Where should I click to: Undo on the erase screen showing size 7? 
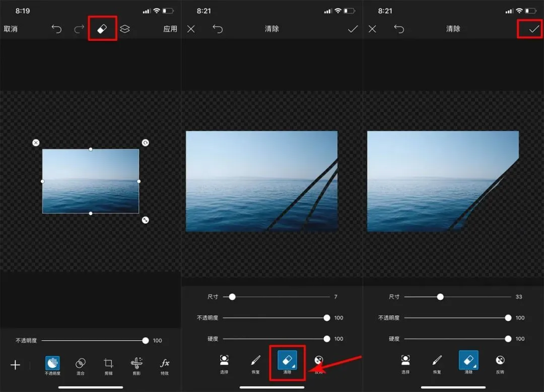[x=218, y=29]
